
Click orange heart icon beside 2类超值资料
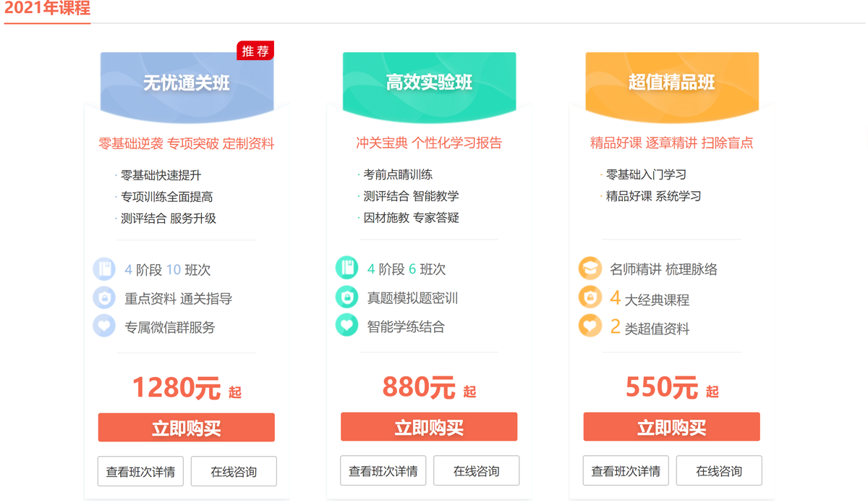click(x=590, y=326)
